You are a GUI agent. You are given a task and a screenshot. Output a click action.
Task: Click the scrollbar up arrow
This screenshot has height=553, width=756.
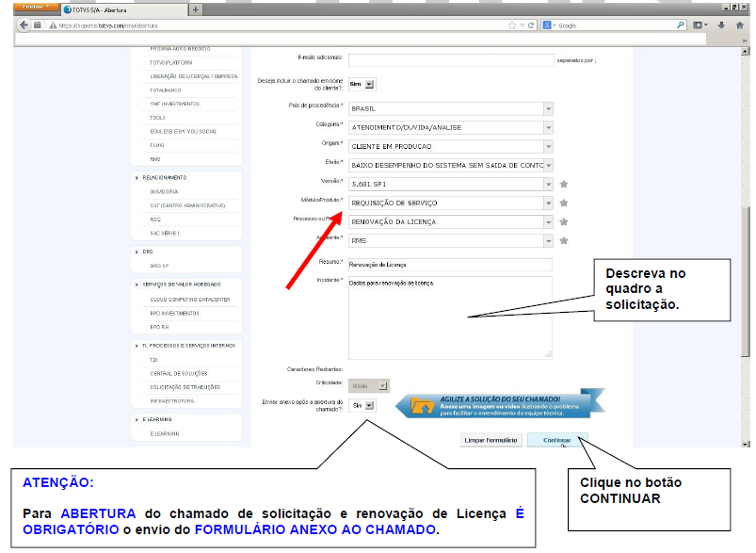(746, 51)
